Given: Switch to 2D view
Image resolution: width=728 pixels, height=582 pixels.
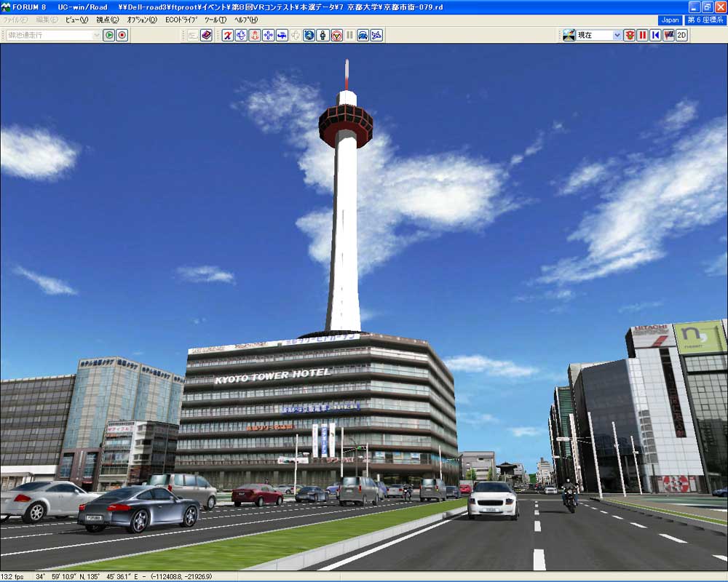Looking at the screenshot, I should tap(681, 35).
